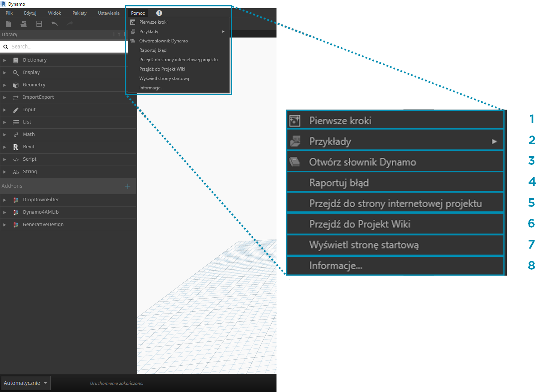Open the Przykłady submenu in the Pomoc dropdown
Viewport: 556px width, 392px height.
[179, 32]
